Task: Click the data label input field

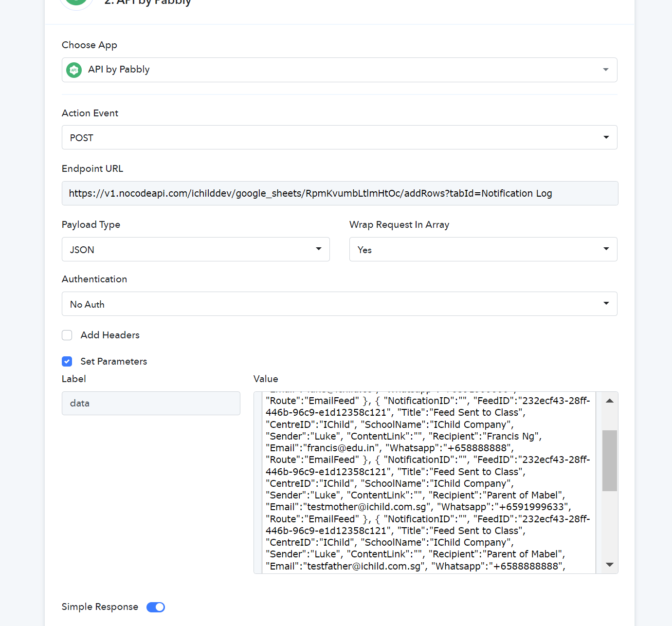Action: coord(151,403)
